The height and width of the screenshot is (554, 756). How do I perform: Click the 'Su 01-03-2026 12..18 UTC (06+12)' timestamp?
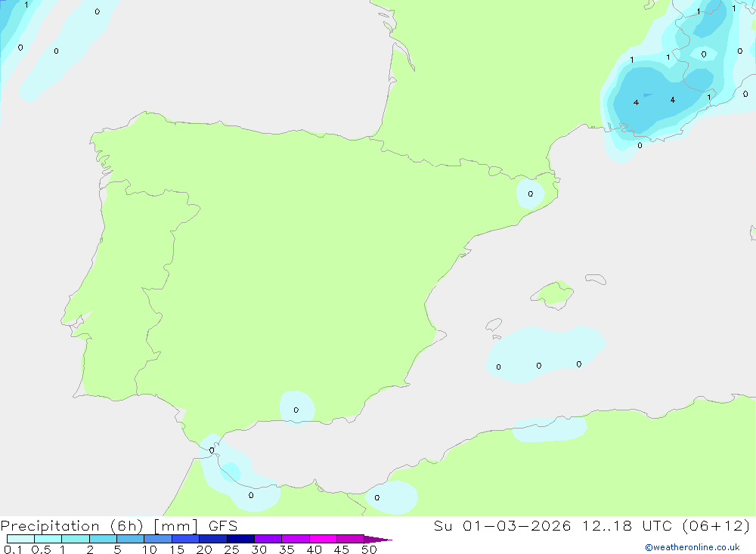click(x=592, y=526)
